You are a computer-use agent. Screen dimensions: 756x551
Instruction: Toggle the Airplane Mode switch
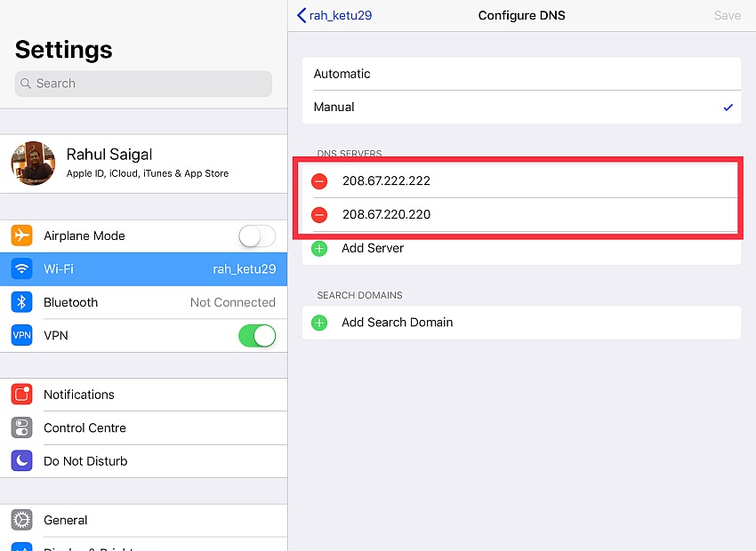[256, 236]
